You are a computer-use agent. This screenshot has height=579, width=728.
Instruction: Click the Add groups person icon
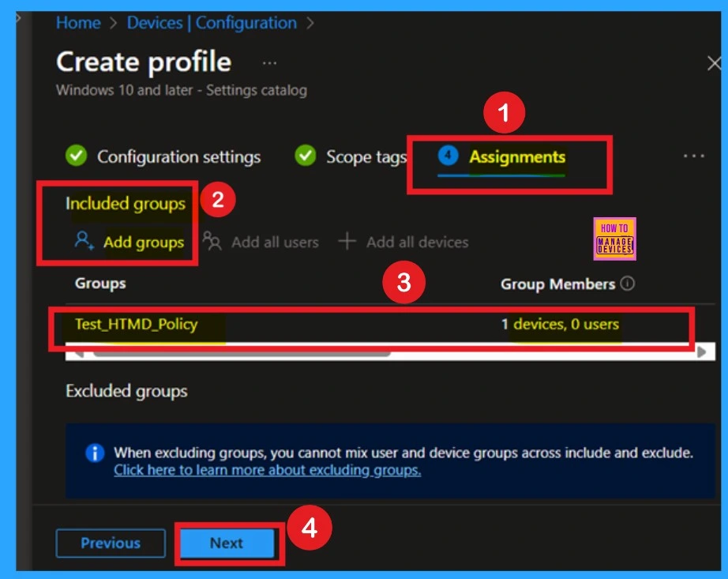click(x=84, y=240)
